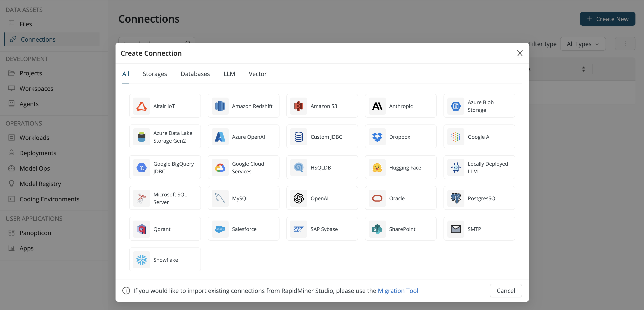Image resolution: width=644 pixels, height=310 pixels.
Task: Choose the Google Cloud Services icon
Action: coord(220,168)
